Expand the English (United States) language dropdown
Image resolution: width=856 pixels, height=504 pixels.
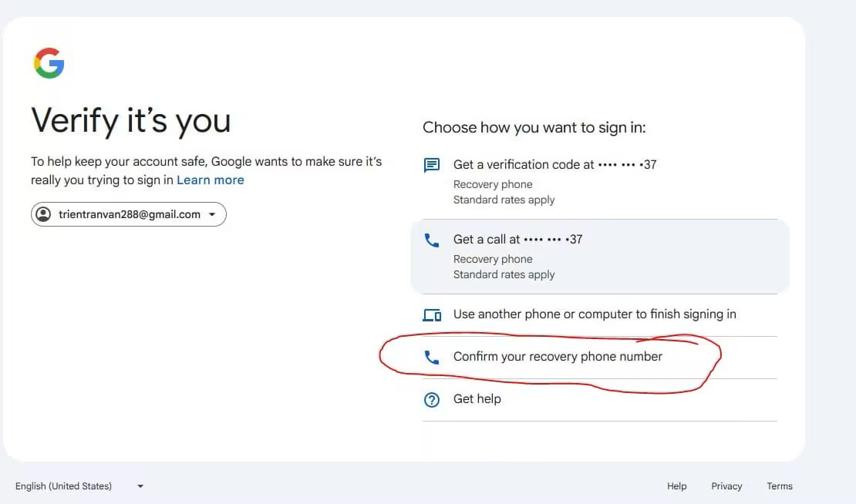coord(79,486)
